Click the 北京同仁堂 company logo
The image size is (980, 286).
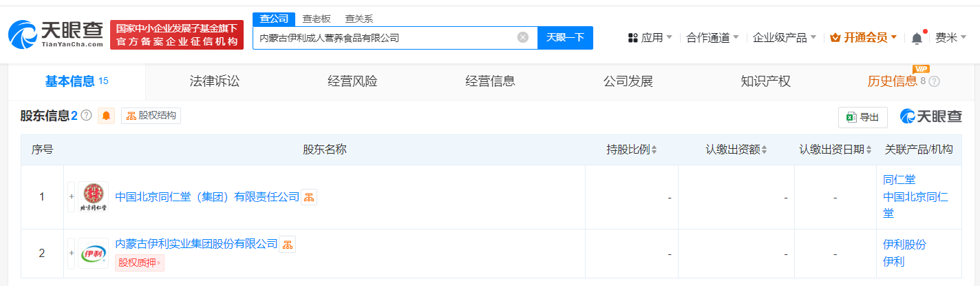(x=93, y=197)
